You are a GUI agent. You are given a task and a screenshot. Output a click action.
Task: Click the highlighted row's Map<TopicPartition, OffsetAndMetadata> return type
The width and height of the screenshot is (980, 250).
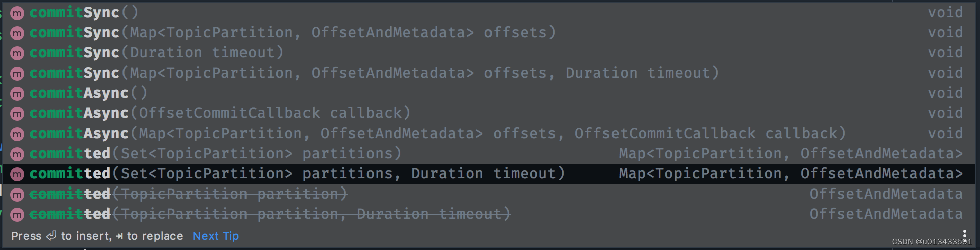coord(790,174)
